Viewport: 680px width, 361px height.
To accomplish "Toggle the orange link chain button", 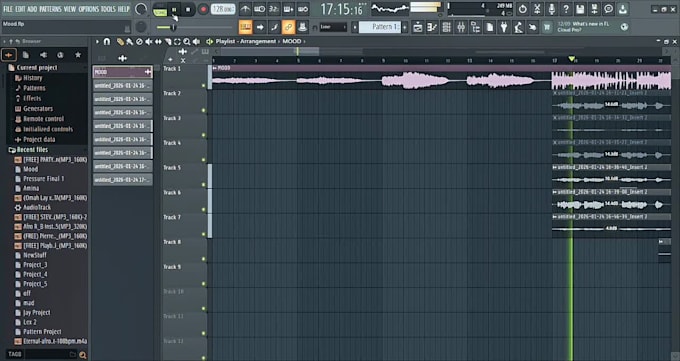I will [288, 27].
